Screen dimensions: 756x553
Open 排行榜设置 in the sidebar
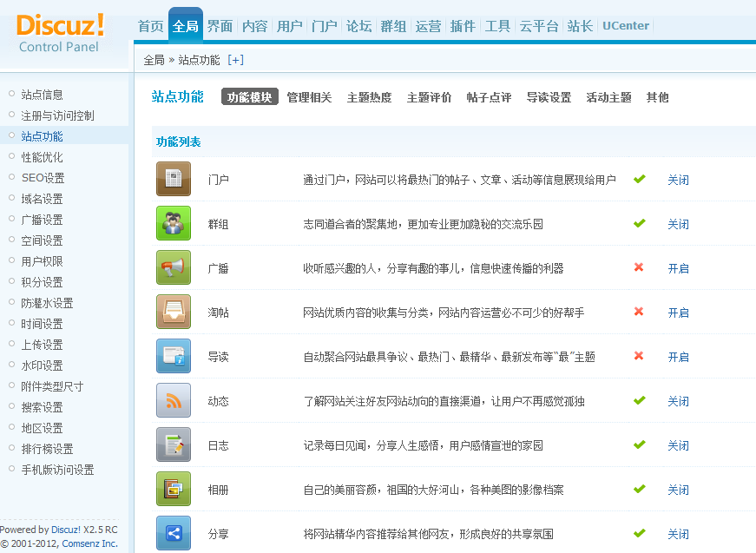point(47,449)
